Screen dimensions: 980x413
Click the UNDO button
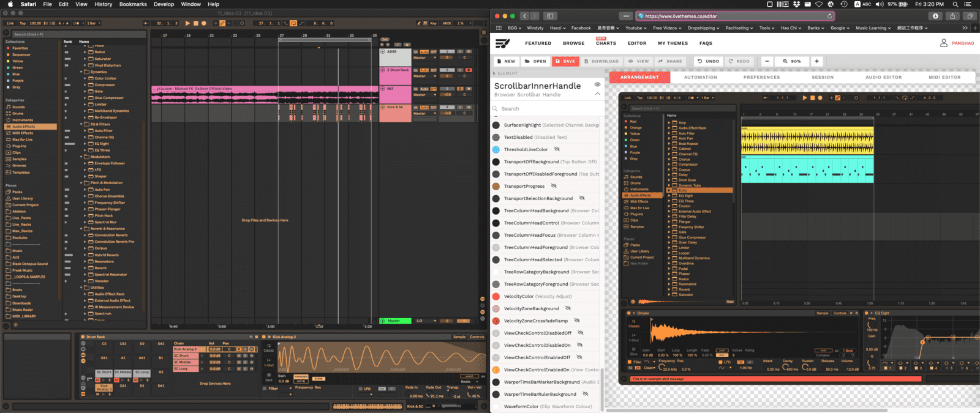click(707, 61)
